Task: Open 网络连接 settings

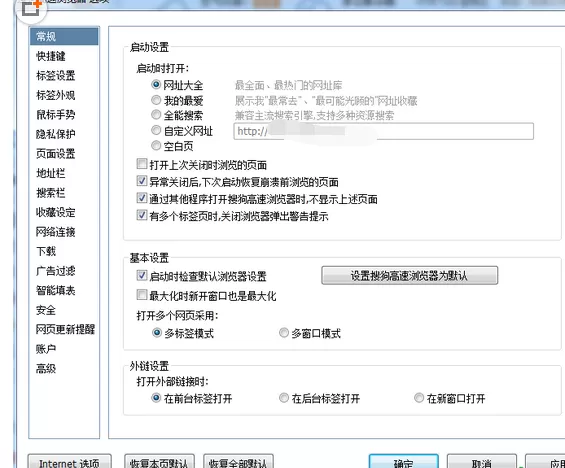Action: pos(55,232)
